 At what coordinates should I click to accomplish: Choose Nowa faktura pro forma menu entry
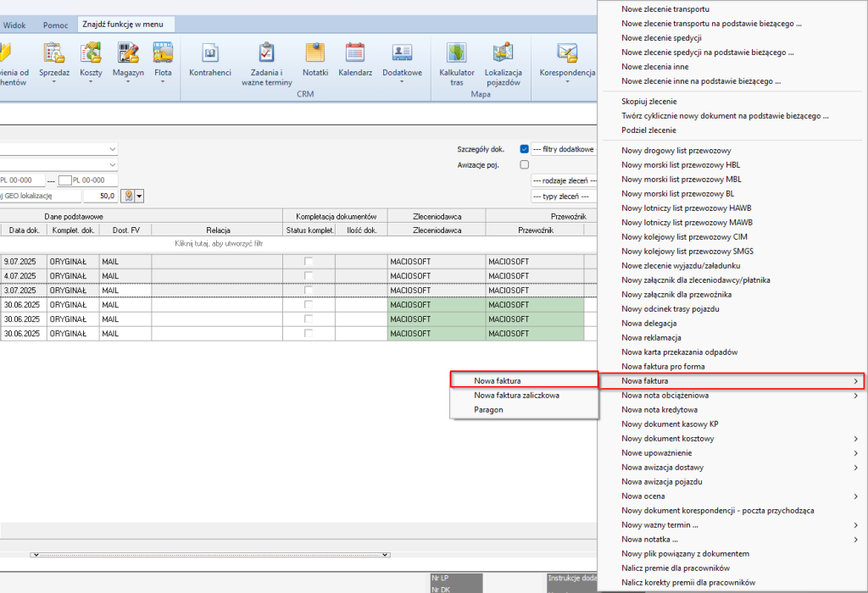tap(663, 366)
